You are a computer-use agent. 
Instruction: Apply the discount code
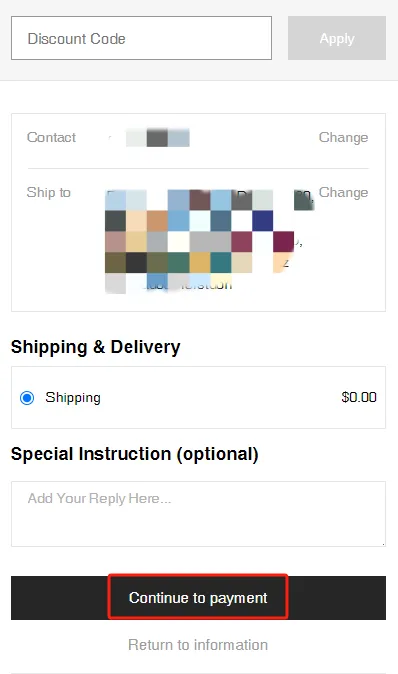pyautogui.click(x=337, y=38)
